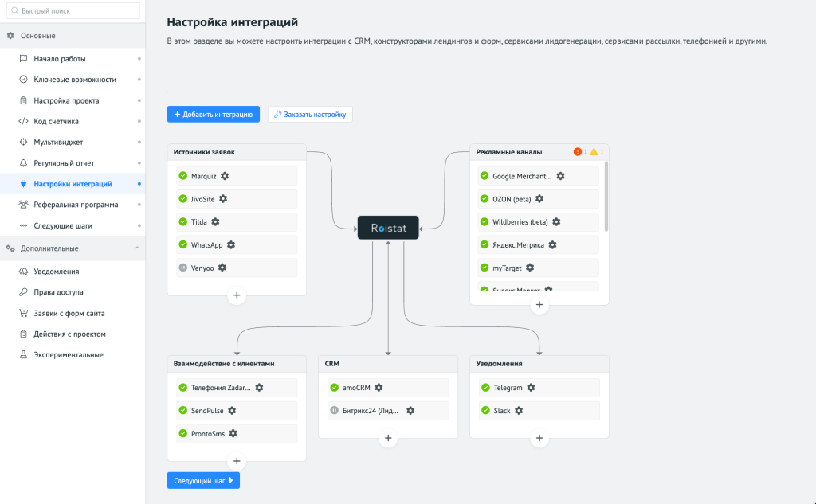Click the Быстрый поиск search field
The width and height of the screenshot is (816, 504).
pos(73,11)
